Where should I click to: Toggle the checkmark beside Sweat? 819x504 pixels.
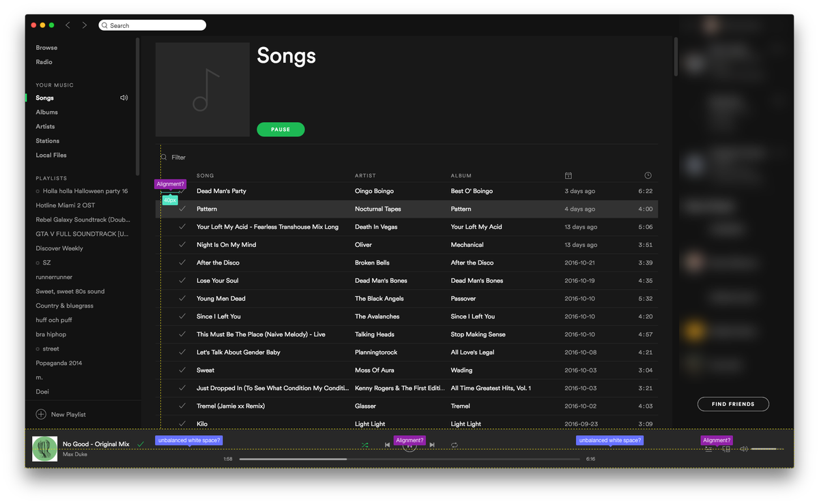tap(182, 370)
